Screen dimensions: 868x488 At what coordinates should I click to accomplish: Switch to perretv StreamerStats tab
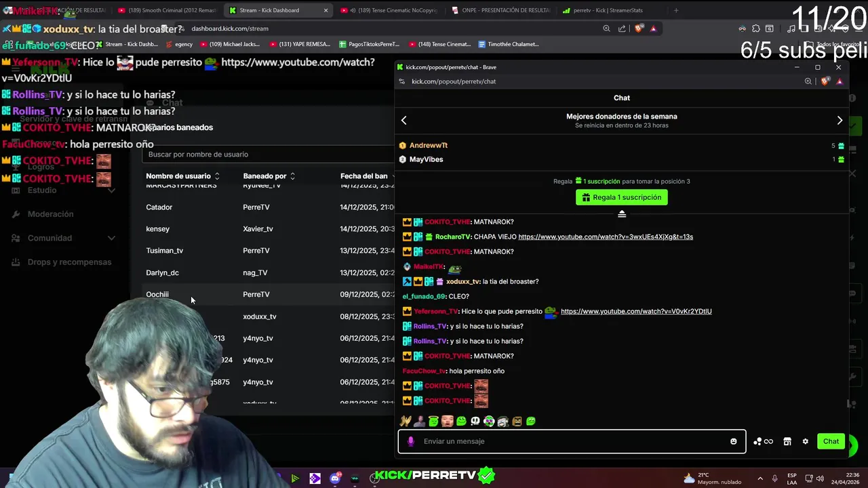pos(608,10)
